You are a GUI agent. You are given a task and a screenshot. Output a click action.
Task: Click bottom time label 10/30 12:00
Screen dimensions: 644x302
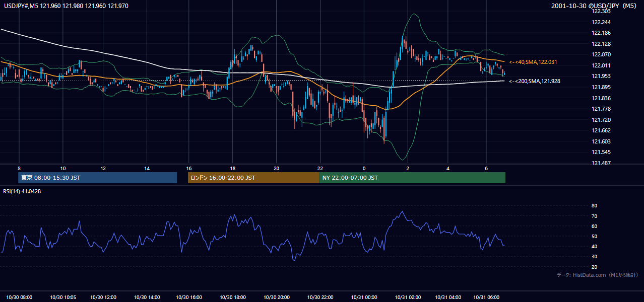click(x=103, y=297)
